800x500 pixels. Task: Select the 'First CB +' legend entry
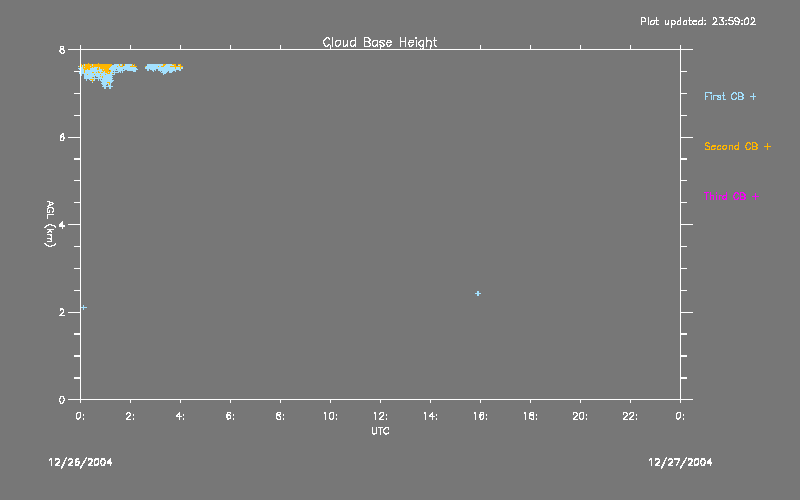tap(730, 96)
